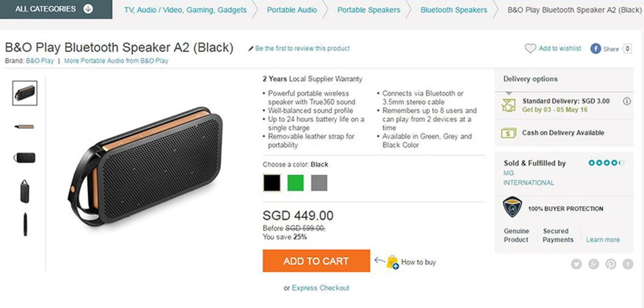The image size is (644, 308).
Task: Click the wishlist heart icon
Action: pos(530,48)
